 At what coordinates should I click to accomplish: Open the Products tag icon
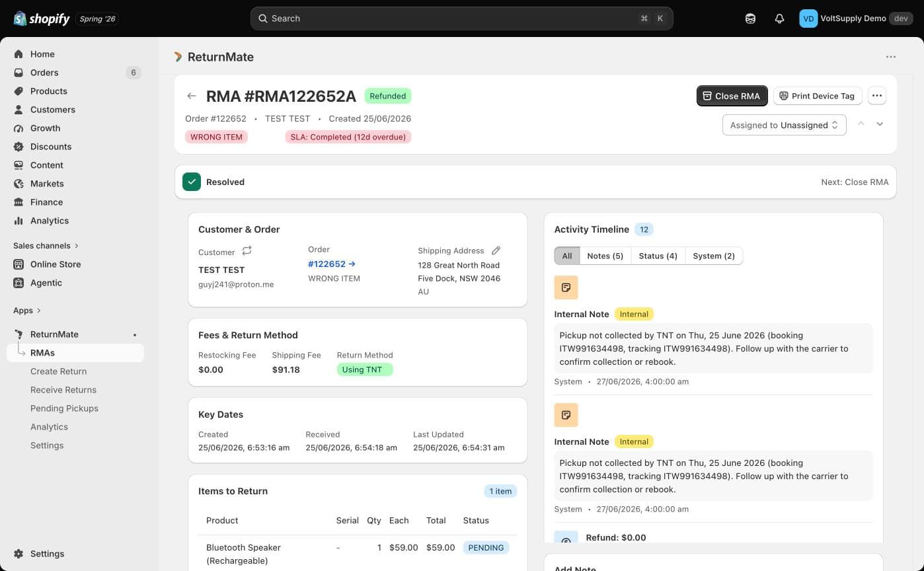(x=19, y=91)
